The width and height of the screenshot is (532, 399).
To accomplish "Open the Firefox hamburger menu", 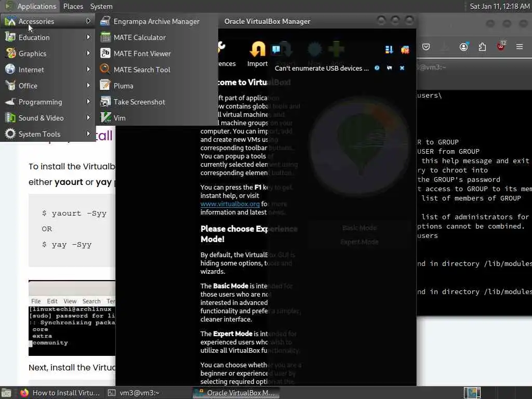I will click(520, 46).
